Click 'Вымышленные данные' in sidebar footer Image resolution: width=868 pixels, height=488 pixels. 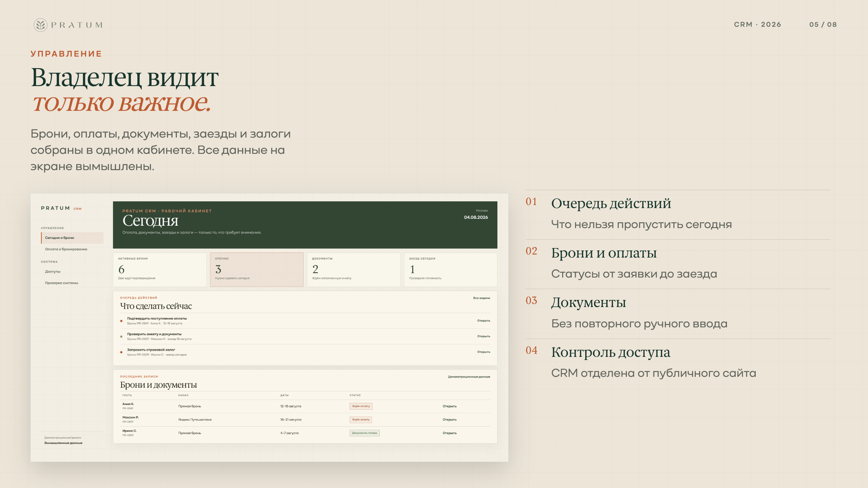click(x=63, y=443)
